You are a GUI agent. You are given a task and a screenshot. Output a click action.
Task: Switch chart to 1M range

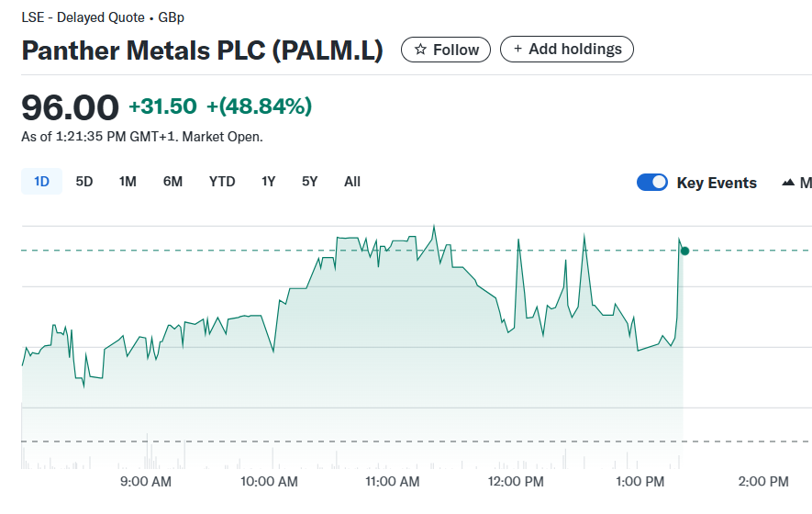(x=128, y=182)
